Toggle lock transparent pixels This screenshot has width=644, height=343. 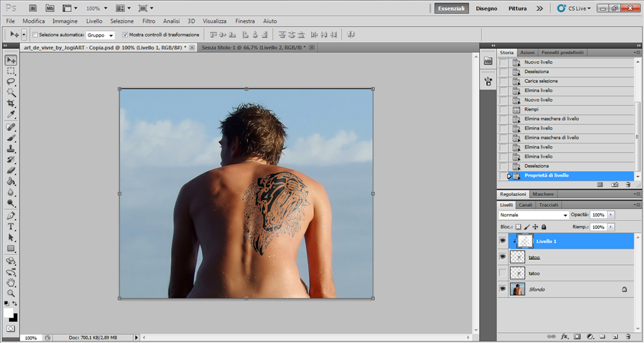click(x=518, y=227)
